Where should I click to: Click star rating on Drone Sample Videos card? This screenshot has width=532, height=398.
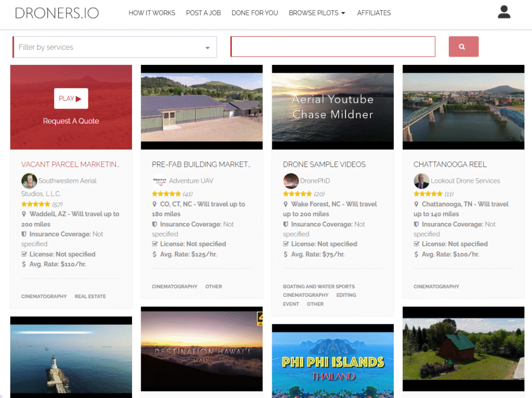(x=297, y=194)
